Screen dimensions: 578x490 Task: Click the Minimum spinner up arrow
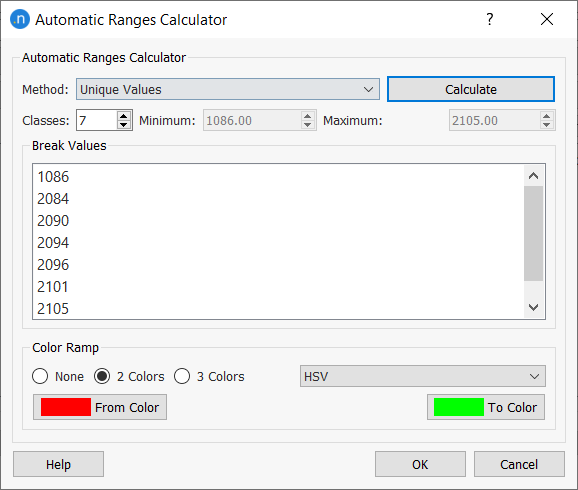click(x=307, y=116)
